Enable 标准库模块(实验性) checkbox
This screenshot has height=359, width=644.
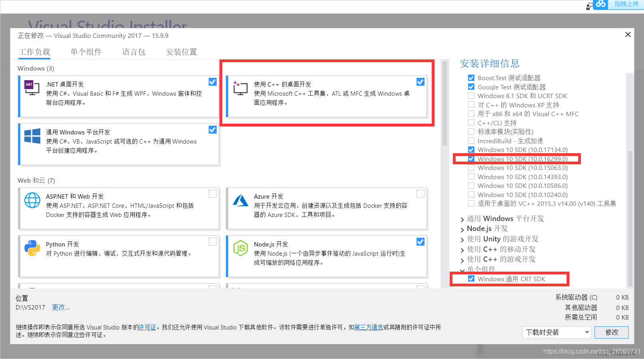tap(471, 132)
